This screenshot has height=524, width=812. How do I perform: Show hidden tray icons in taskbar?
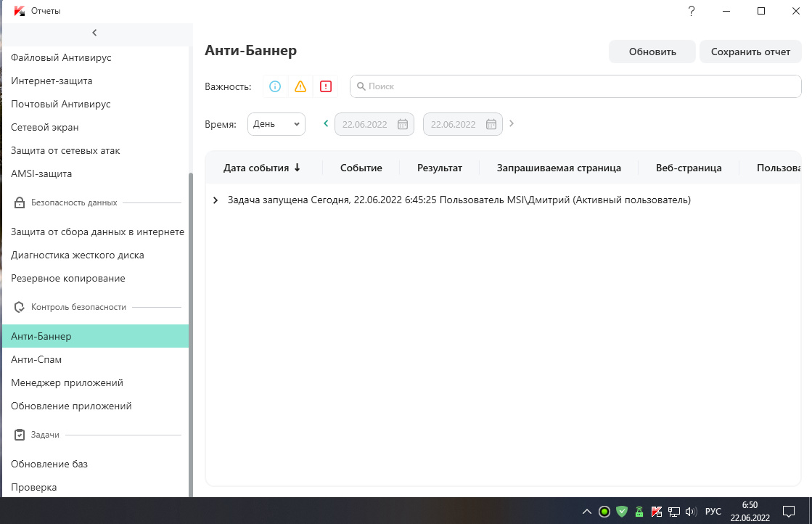click(x=587, y=512)
